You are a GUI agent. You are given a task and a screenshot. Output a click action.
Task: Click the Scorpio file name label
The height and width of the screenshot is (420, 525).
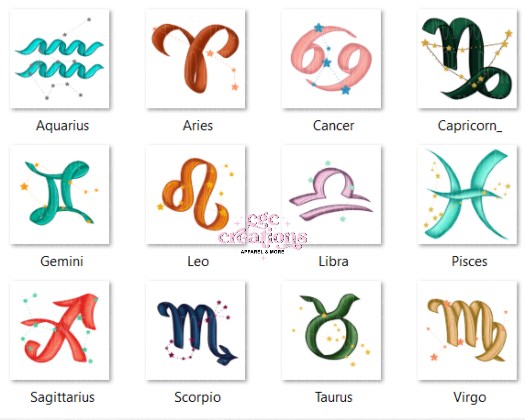click(198, 397)
